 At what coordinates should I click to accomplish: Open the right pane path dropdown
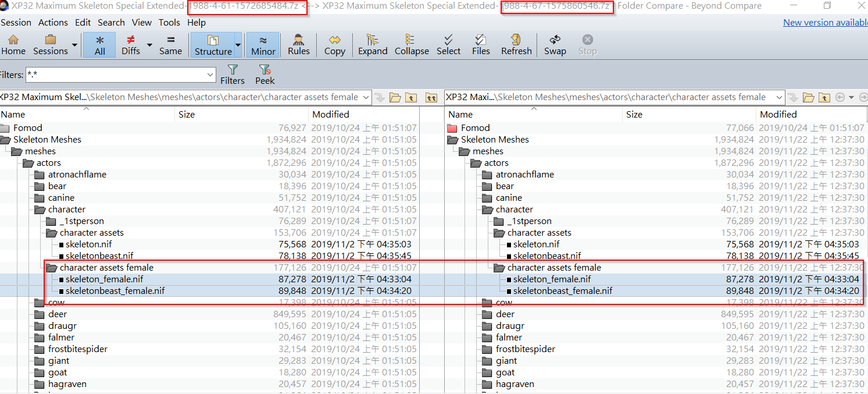point(778,97)
